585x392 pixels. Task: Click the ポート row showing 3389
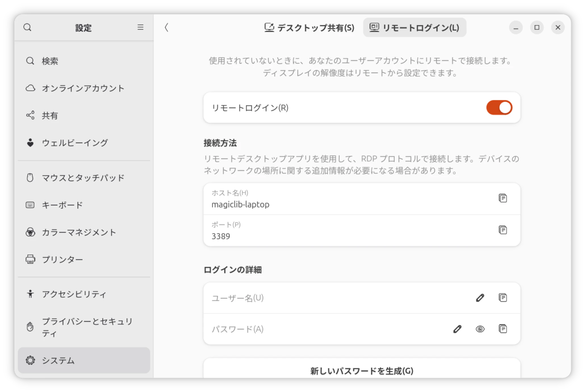pyautogui.click(x=362, y=230)
